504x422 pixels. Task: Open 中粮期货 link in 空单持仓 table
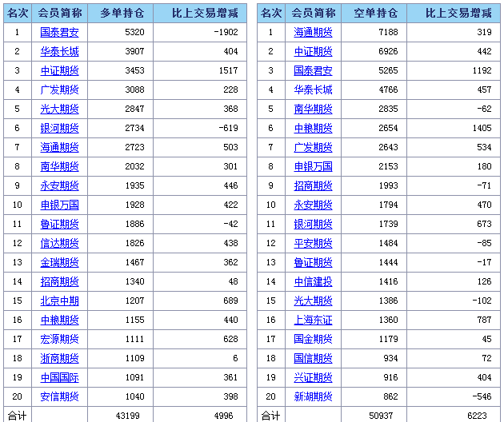pos(313,128)
